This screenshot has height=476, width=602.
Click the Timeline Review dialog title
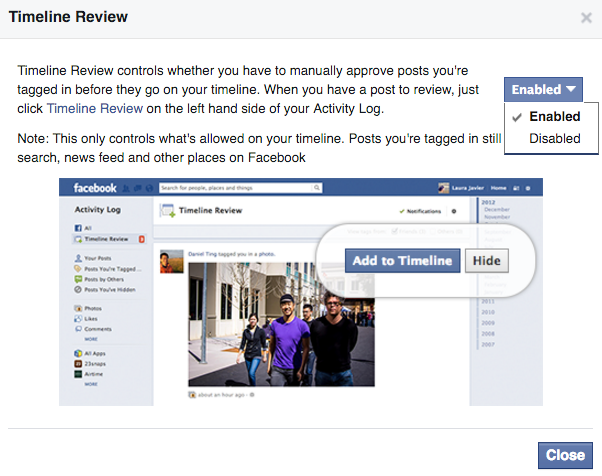point(68,17)
